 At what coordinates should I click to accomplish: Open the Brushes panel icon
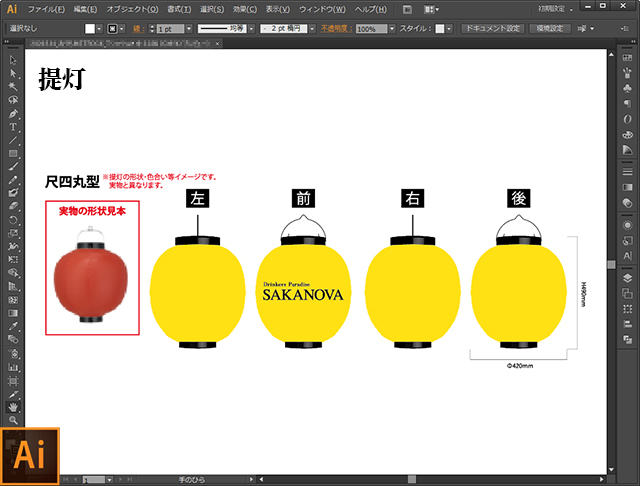coord(627,73)
